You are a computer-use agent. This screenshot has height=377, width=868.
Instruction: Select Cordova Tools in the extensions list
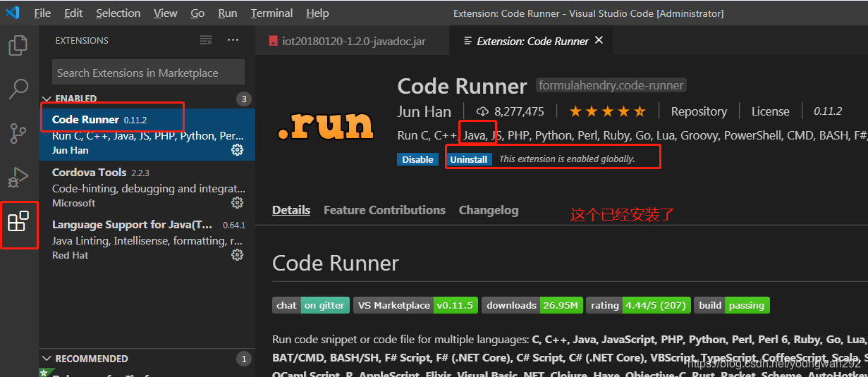click(x=147, y=187)
